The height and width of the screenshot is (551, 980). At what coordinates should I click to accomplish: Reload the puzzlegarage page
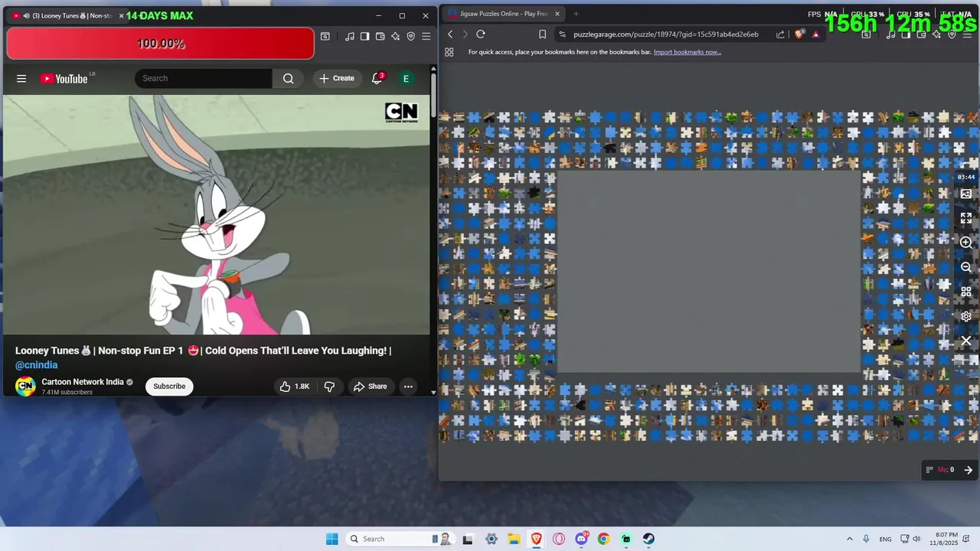[x=481, y=34]
